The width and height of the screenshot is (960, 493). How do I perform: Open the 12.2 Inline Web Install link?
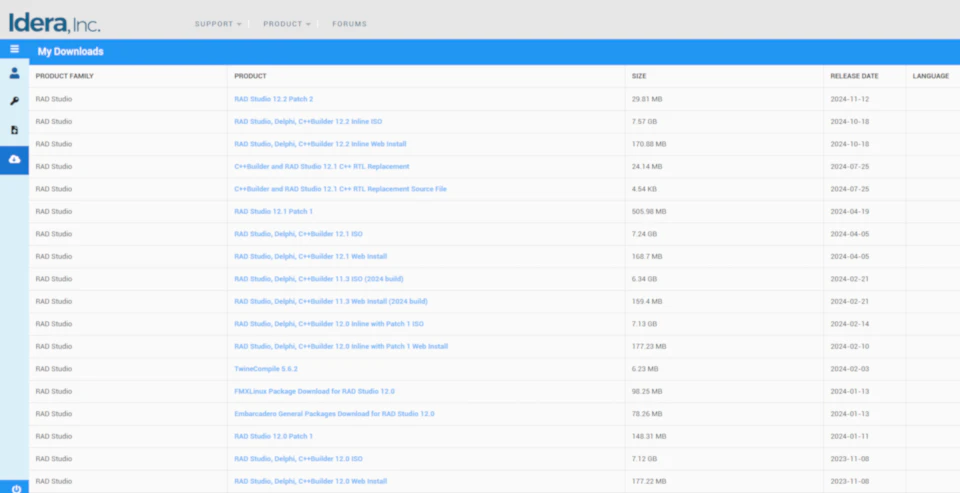[320, 144]
